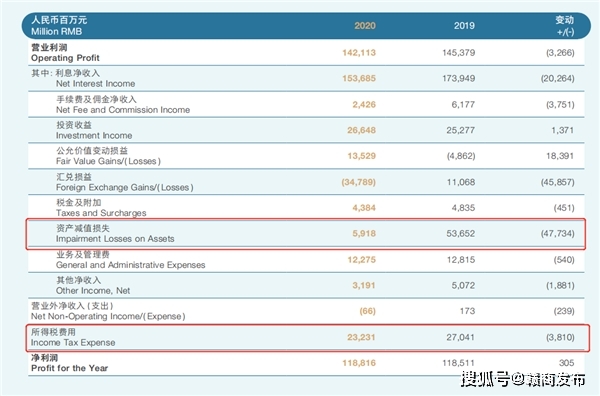Select the Operating Profit row label
Screen dimensions: 600x396
point(65,58)
